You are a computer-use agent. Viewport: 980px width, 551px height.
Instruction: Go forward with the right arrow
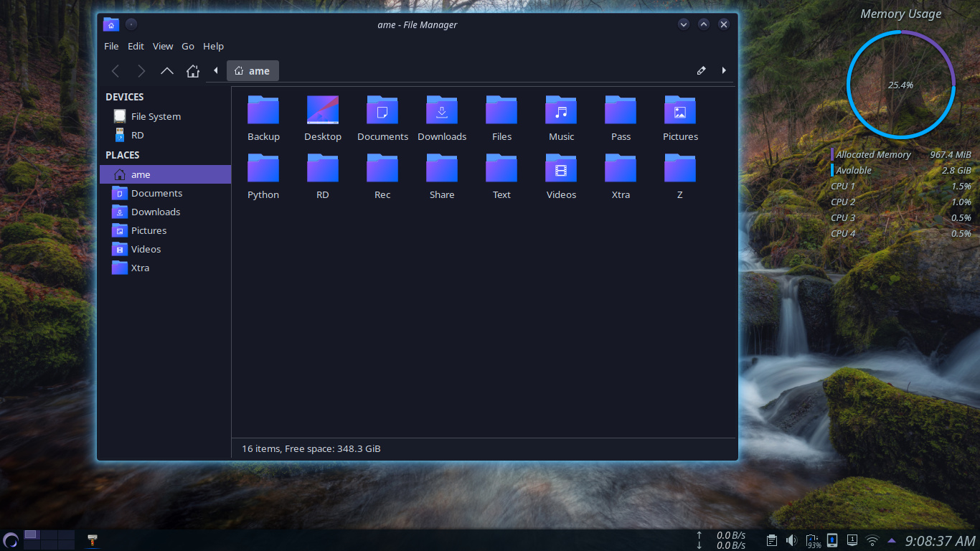click(141, 71)
